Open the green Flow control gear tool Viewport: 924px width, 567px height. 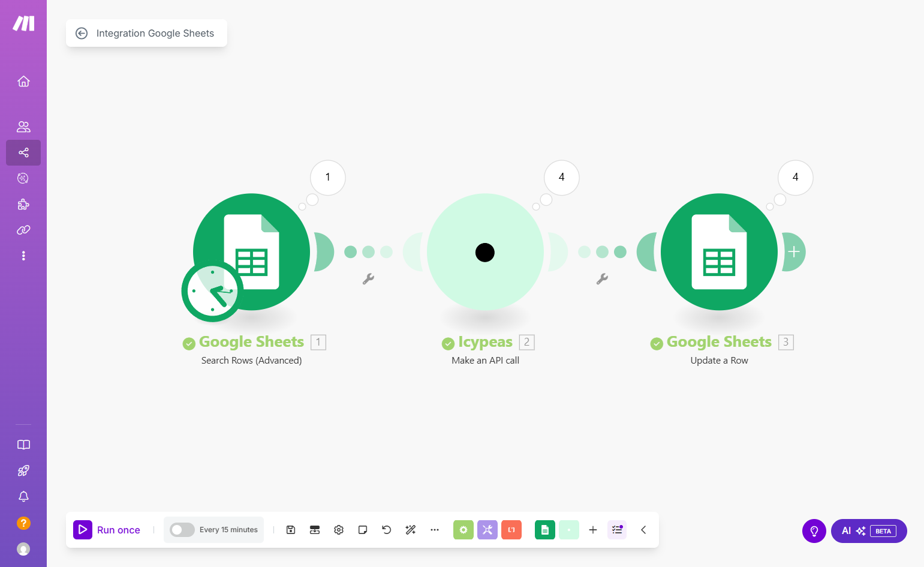point(463,530)
